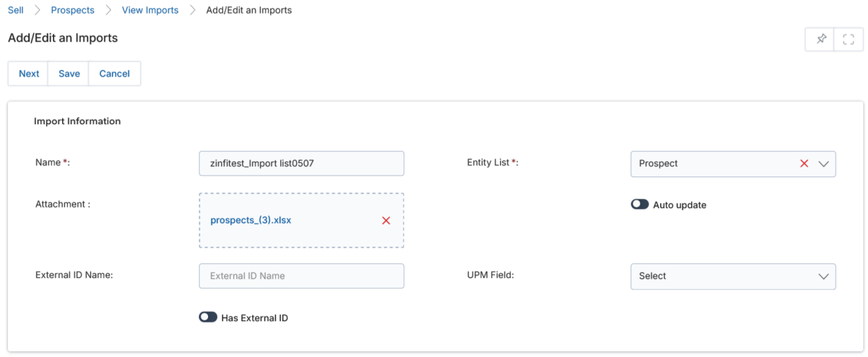The image size is (868, 357).
Task: Pin the Add/Edit Imports page
Action: point(821,40)
